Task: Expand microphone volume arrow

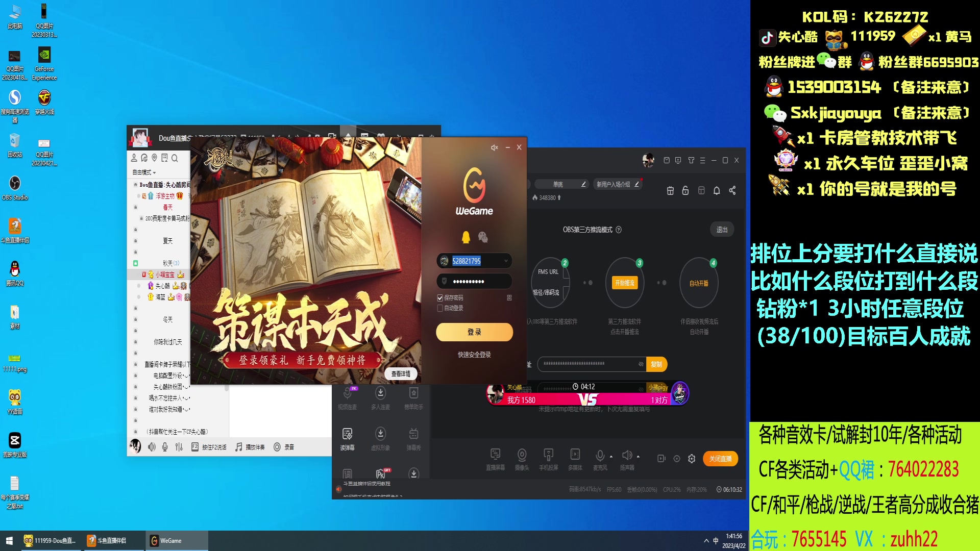Action: pyautogui.click(x=611, y=457)
